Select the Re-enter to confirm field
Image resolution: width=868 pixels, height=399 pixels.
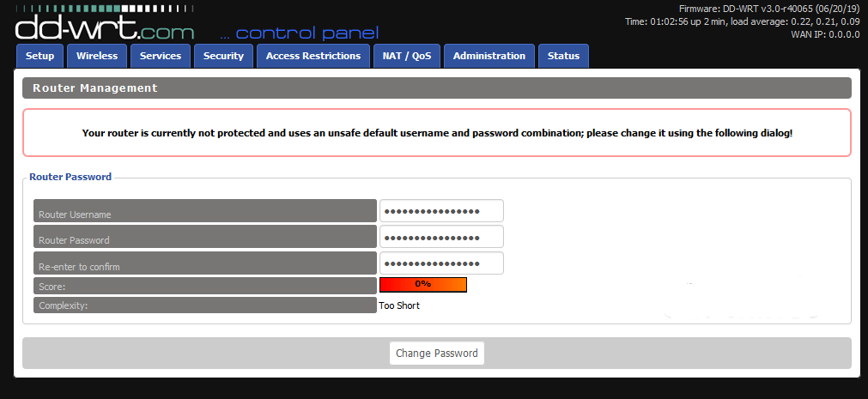[x=441, y=263]
